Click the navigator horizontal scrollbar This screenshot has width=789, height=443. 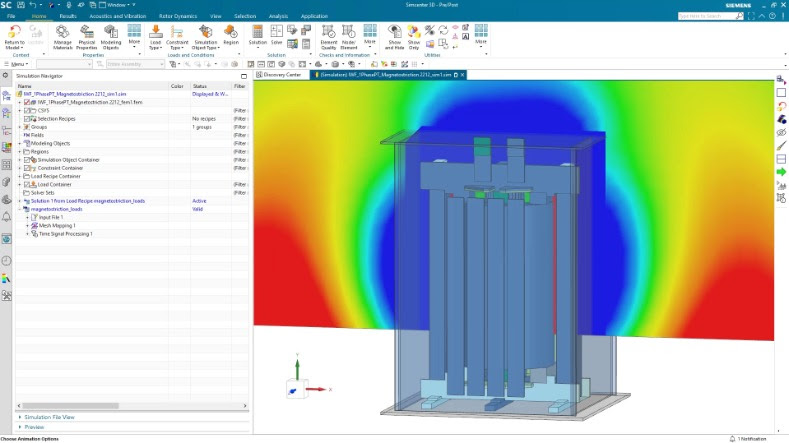pos(70,406)
